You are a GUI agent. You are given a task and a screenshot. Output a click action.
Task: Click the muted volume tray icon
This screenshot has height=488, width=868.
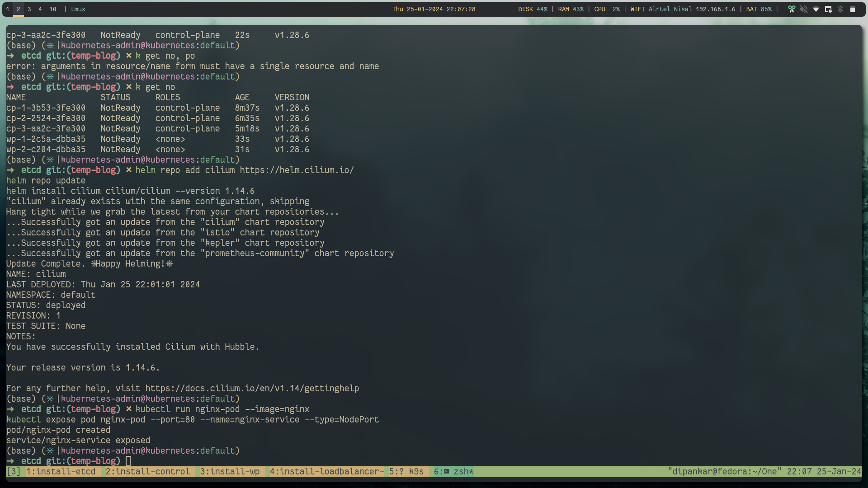[x=803, y=9]
